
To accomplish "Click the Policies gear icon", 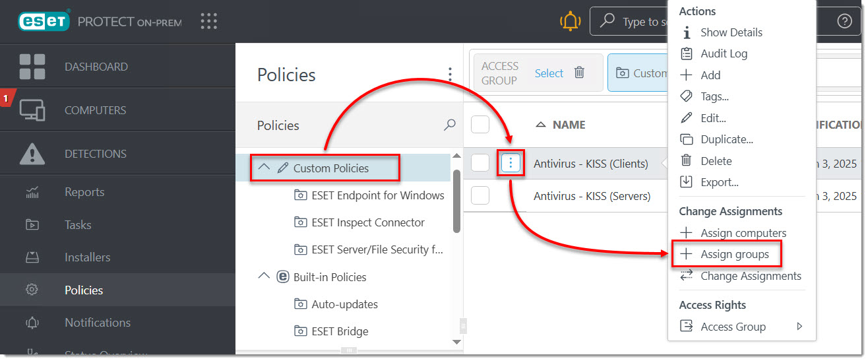I will click(32, 290).
